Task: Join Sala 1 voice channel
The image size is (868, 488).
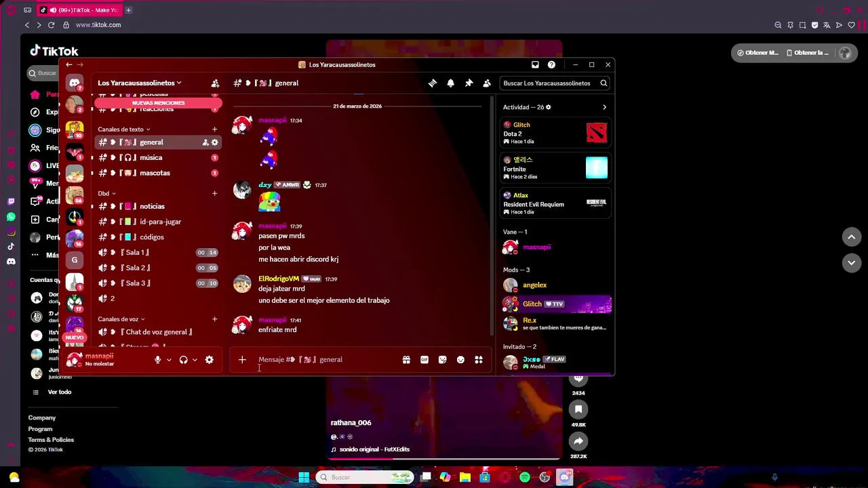Action: [158, 253]
